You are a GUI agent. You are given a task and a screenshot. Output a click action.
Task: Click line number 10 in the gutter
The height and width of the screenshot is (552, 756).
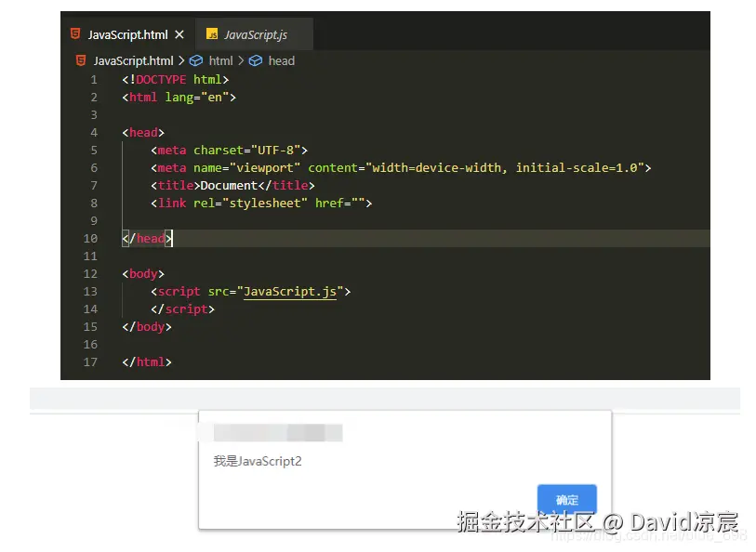[x=90, y=239]
